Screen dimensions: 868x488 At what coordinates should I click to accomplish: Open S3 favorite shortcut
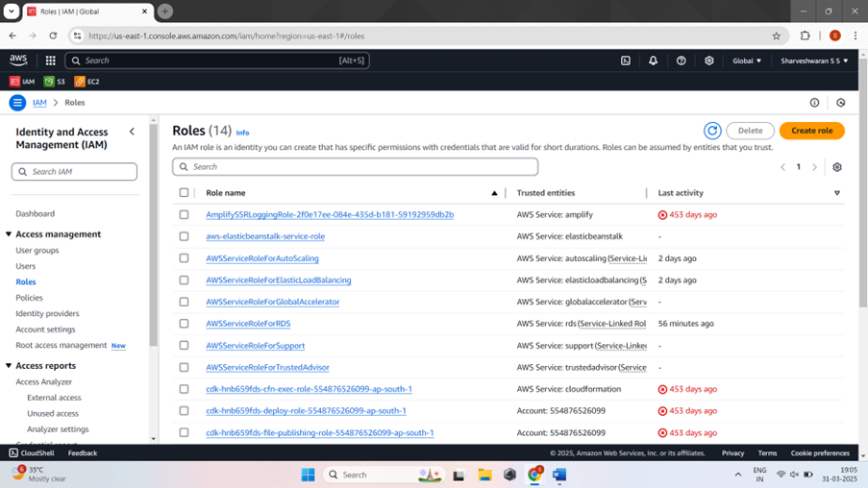click(x=55, y=82)
